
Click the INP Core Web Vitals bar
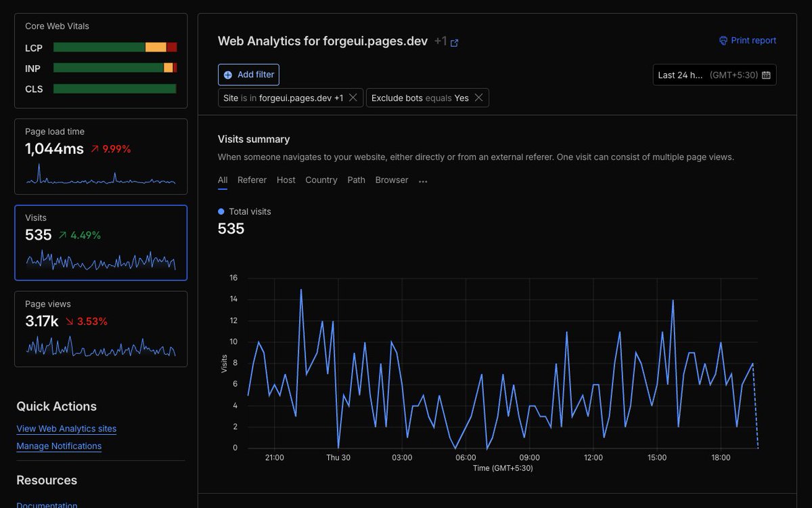[x=115, y=68]
